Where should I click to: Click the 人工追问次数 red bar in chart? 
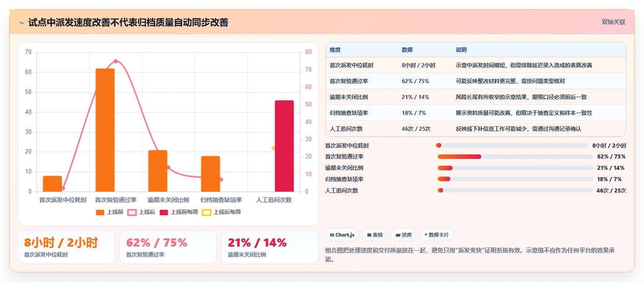click(285, 146)
